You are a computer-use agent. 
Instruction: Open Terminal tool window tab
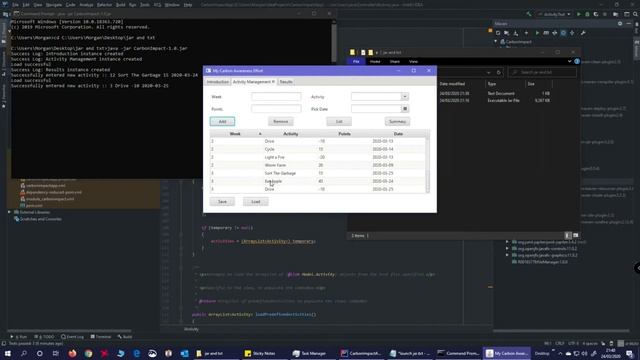tap(101, 337)
